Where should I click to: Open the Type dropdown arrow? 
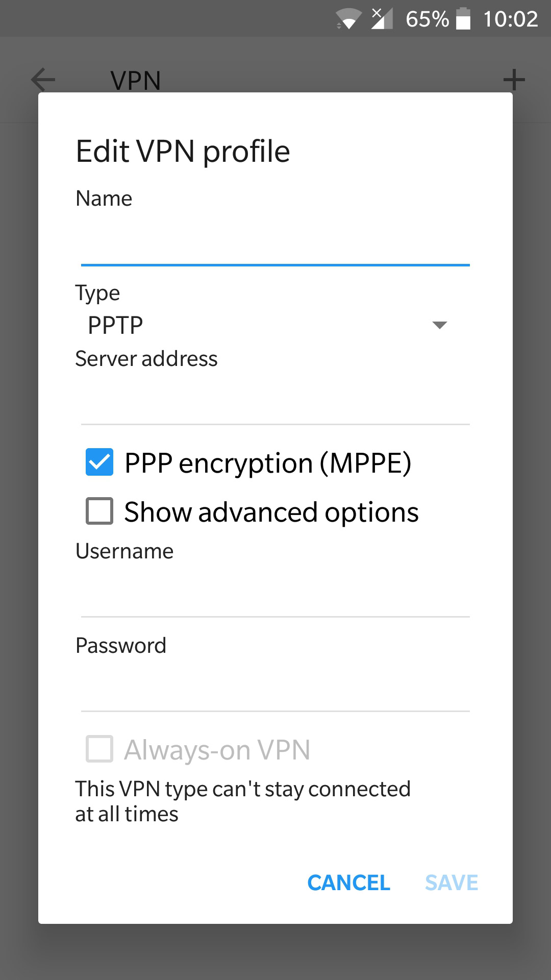click(439, 325)
